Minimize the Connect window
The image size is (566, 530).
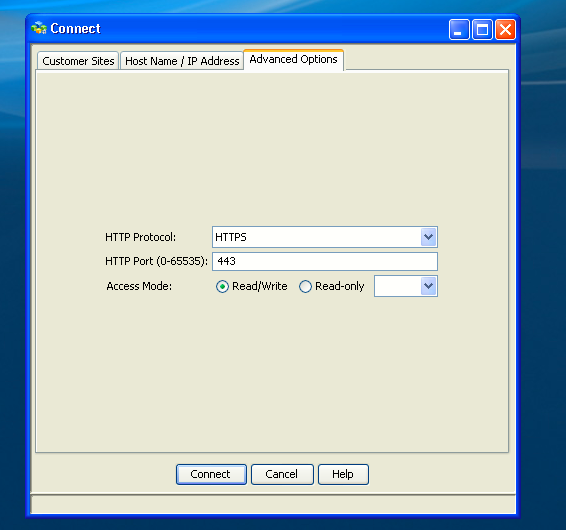point(459,29)
